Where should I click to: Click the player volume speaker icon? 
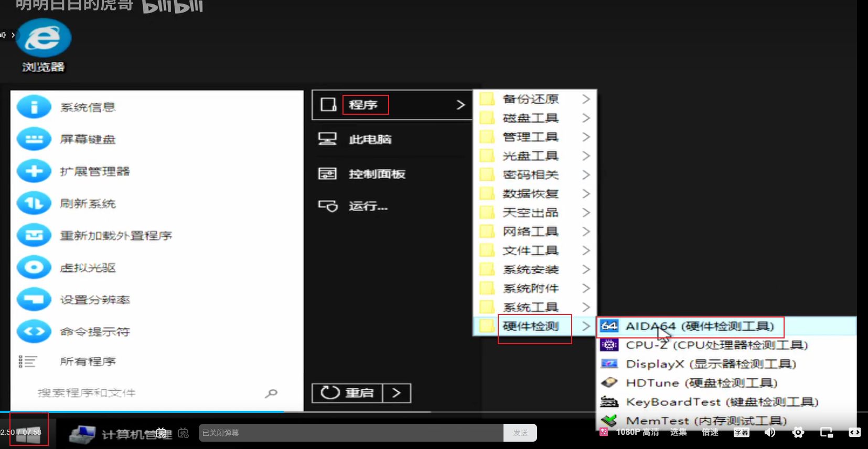[x=770, y=432]
